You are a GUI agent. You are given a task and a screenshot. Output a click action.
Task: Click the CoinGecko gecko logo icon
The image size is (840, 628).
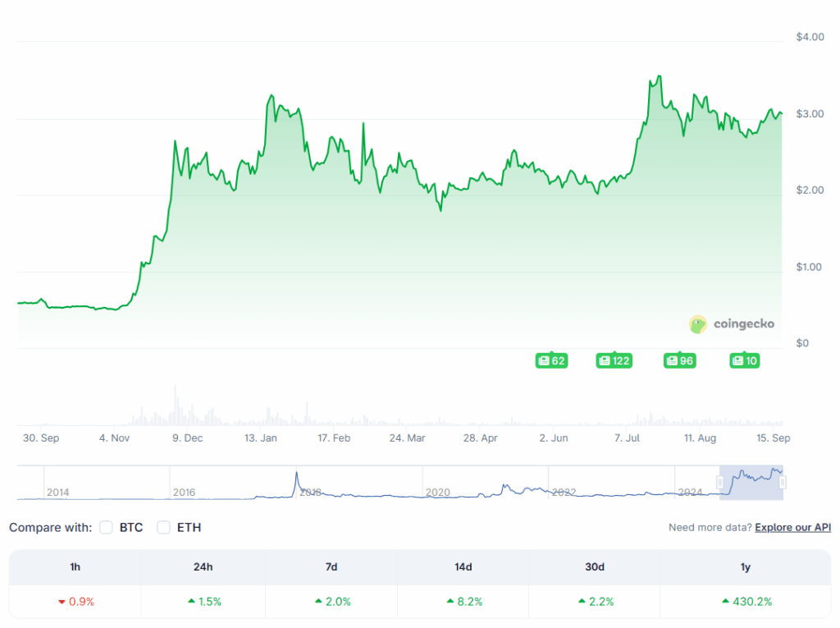click(698, 323)
